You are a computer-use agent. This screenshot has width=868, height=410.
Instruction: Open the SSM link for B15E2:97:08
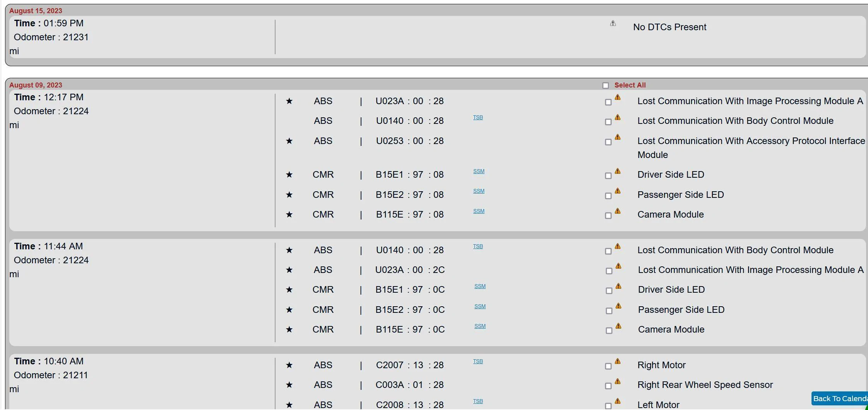pos(479,191)
